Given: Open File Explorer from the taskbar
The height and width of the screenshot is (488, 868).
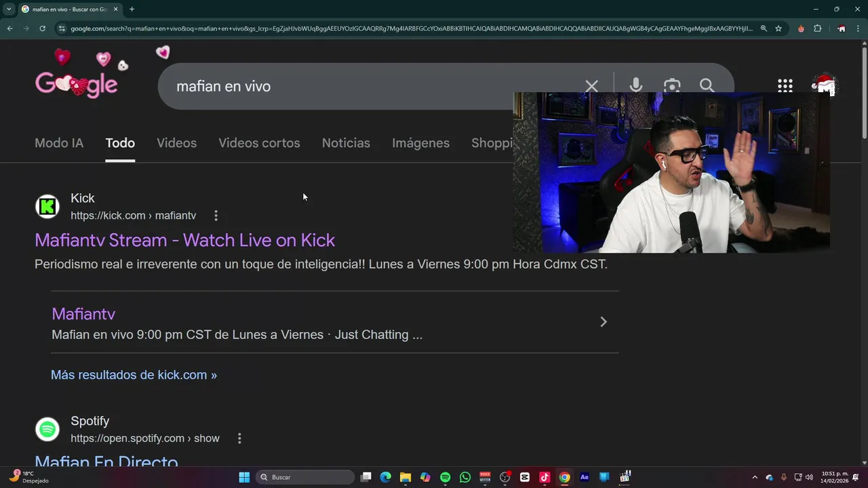Looking at the screenshot, I should (x=406, y=477).
